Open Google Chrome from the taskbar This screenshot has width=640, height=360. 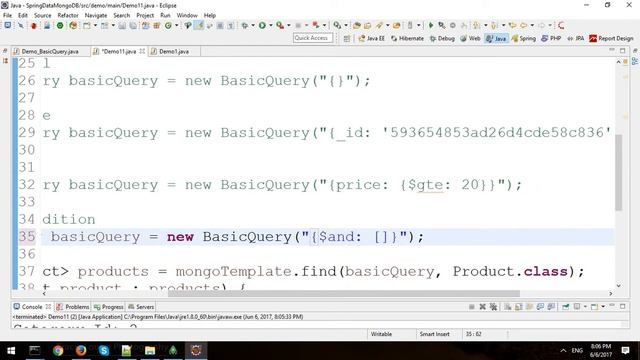tap(58, 350)
